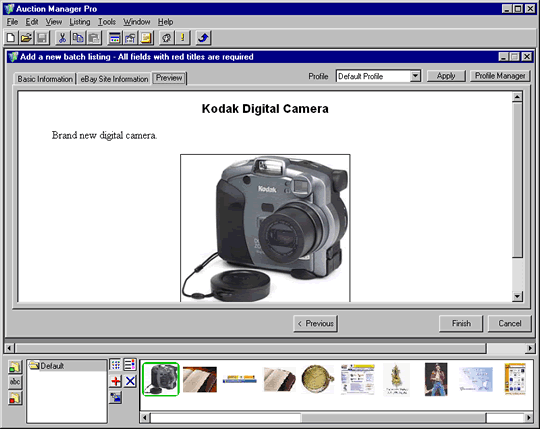Select the light blue map thumbnail
Screen dimensions: 540x429
[476, 379]
